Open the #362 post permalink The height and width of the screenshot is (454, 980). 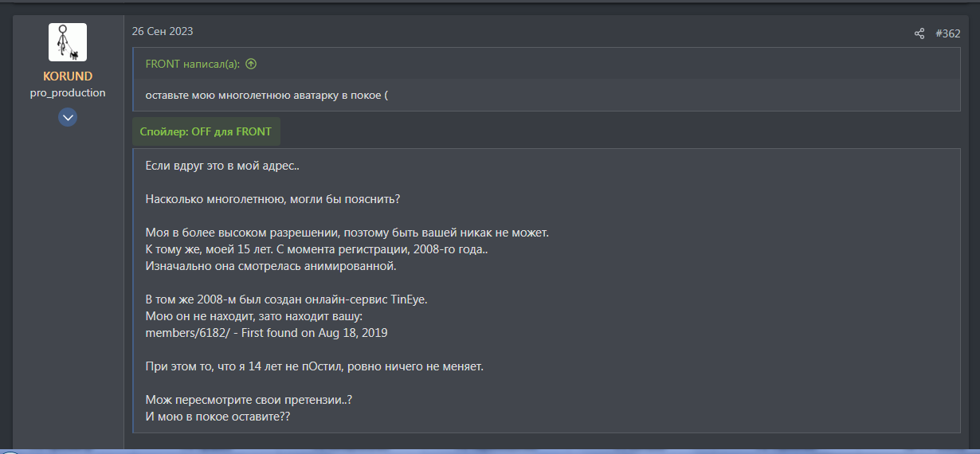coord(947,33)
